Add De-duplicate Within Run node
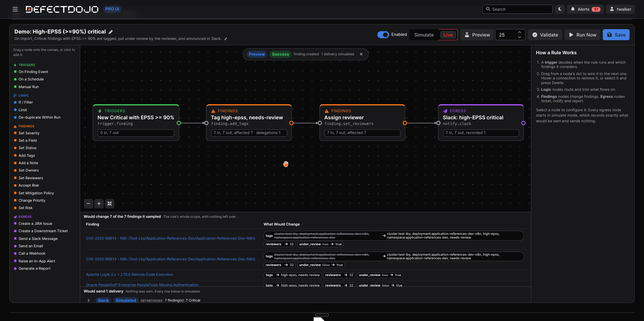 pyautogui.click(x=40, y=117)
